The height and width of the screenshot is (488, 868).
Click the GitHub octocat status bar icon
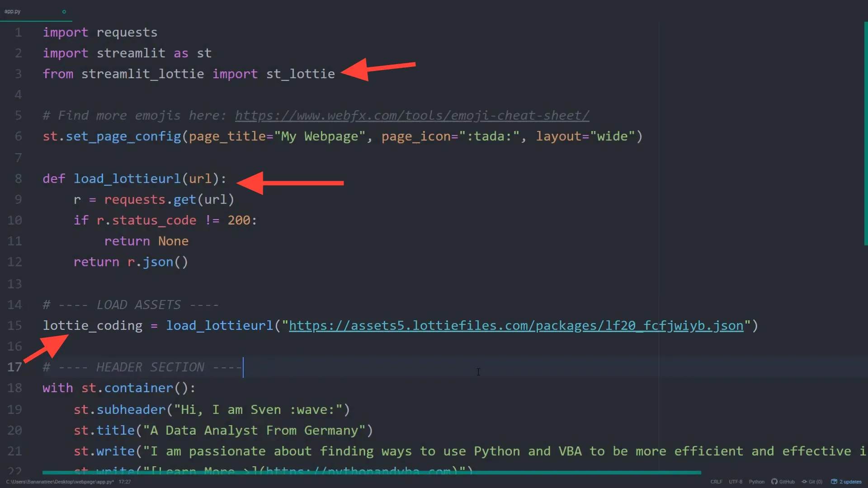[x=774, y=482]
